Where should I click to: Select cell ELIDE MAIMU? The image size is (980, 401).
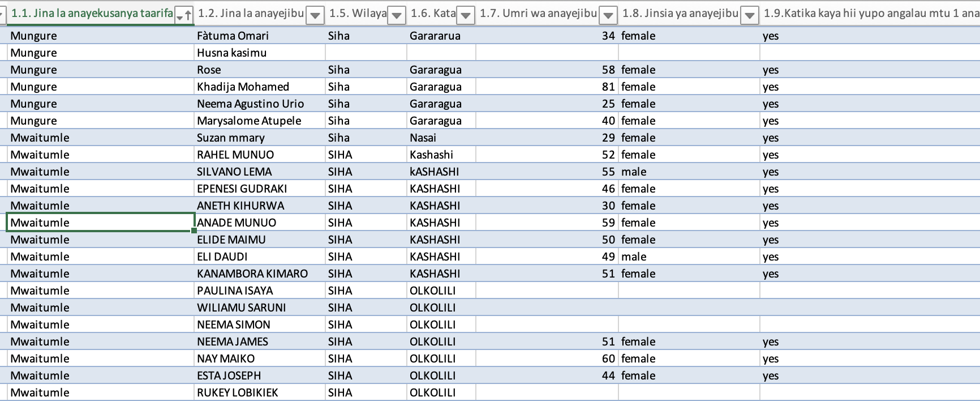(260, 240)
